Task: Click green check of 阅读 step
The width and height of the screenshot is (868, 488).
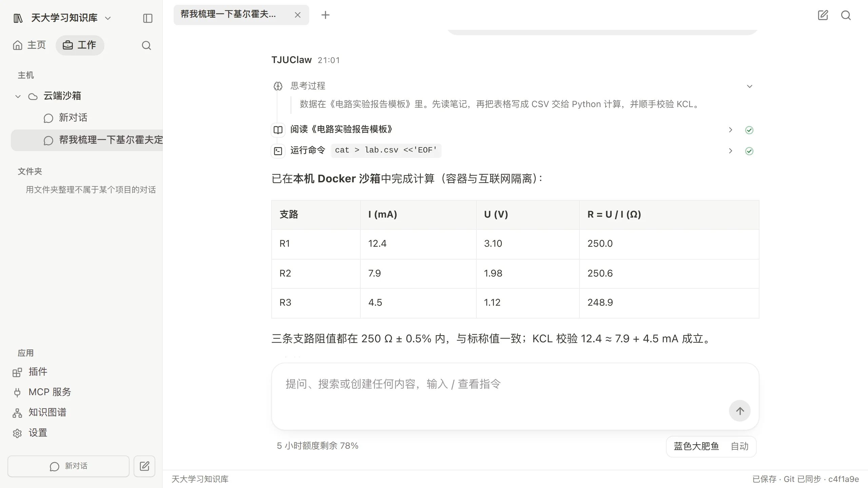Action: [x=749, y=130]
